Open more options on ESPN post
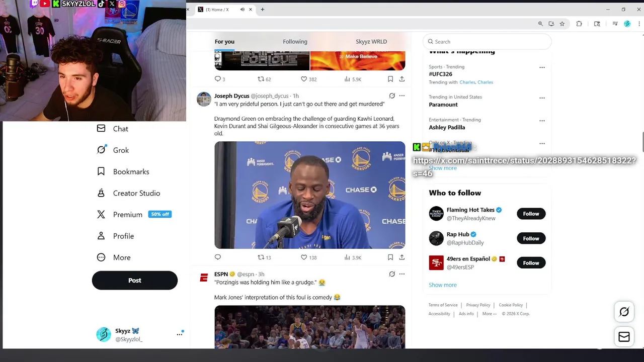The height and width of the screenshot is (362, 644). (402, 274)
